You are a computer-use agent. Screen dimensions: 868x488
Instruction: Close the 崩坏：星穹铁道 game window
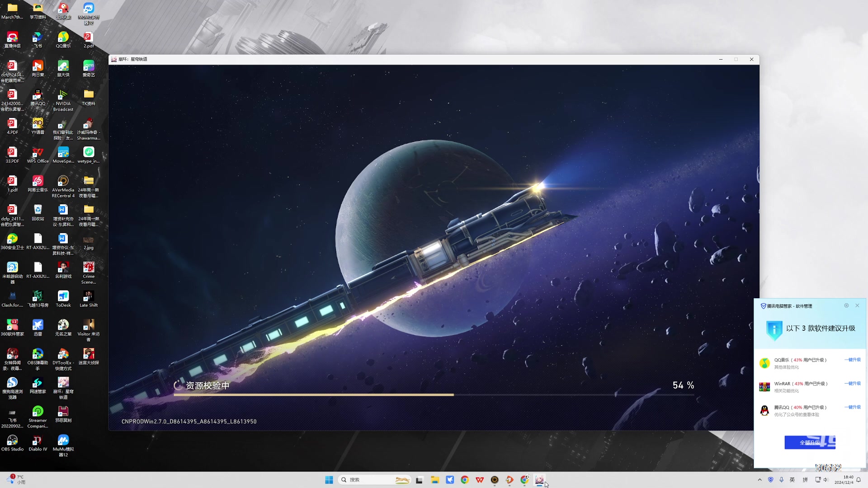point(751,59)
